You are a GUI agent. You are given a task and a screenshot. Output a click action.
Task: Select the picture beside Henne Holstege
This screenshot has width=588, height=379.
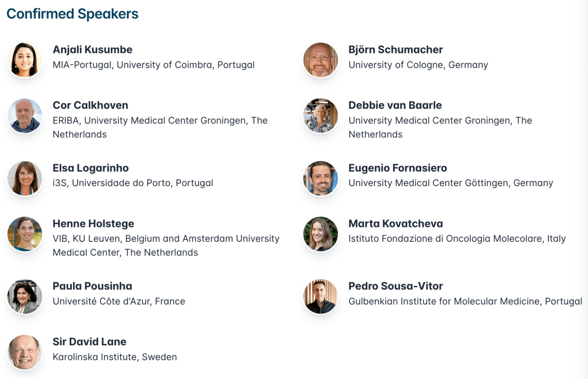[x=25, y=234]
